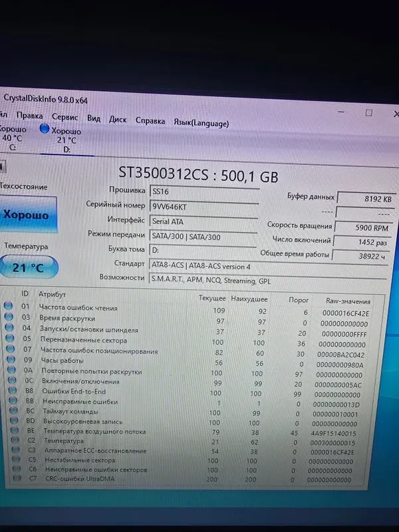
Task: Select the CRC-ошибки UltraDMA attribute text
Action: coord(80,478)
